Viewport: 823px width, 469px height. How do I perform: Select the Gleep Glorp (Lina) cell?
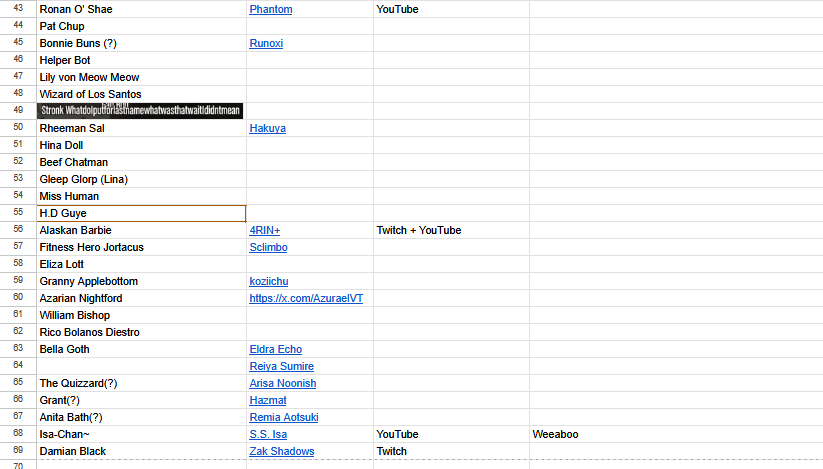point(141,179)
